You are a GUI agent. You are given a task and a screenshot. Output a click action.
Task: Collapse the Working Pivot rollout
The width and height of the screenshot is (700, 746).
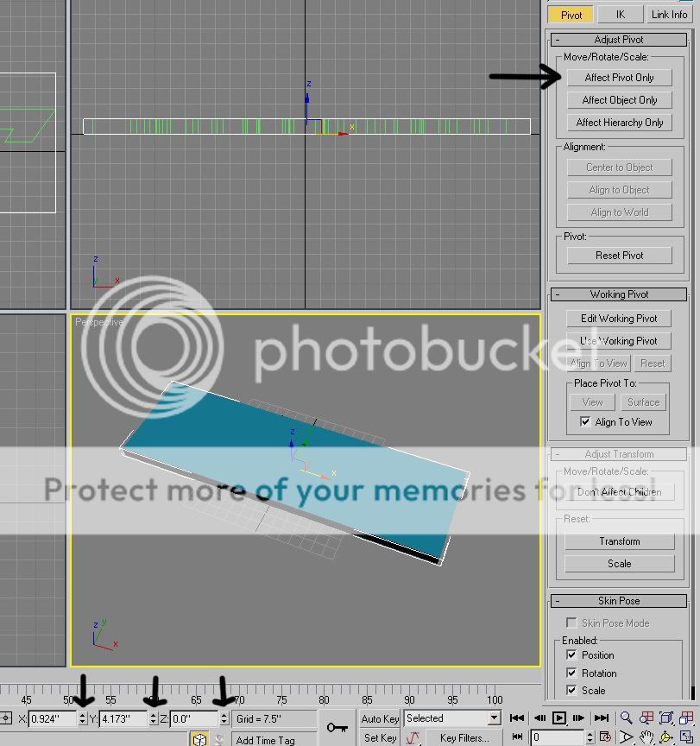(619, 294)
